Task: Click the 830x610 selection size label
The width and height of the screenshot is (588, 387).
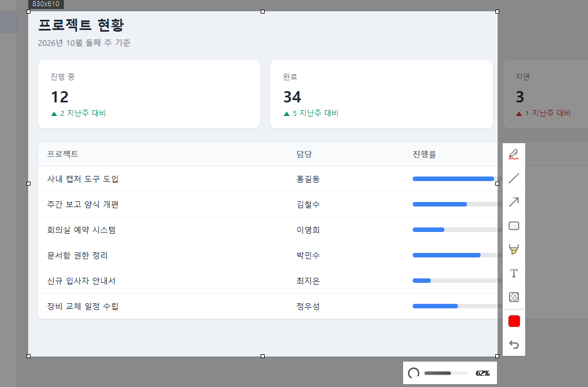Action: pos(46,4)
